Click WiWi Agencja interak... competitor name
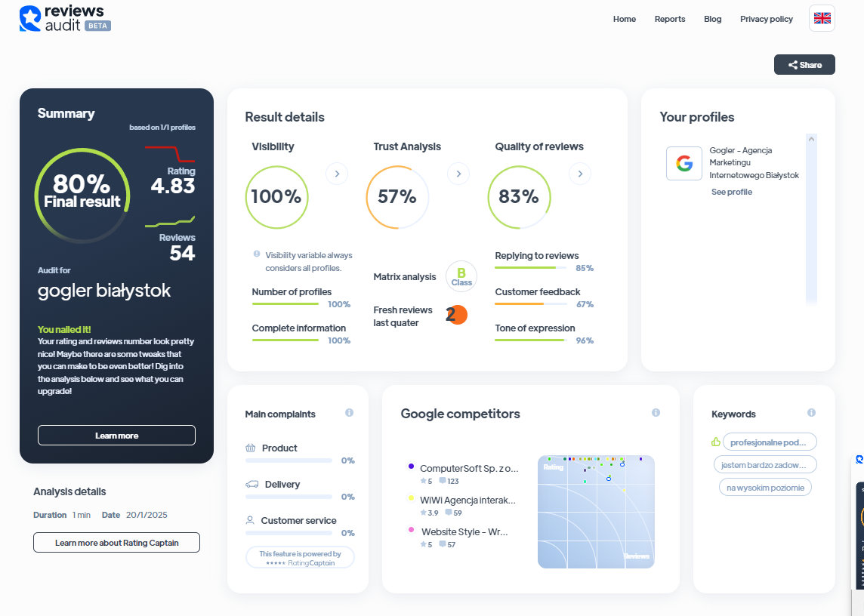Screen dimensions: 864x616 pyautogui.click(x=467, y=500)
